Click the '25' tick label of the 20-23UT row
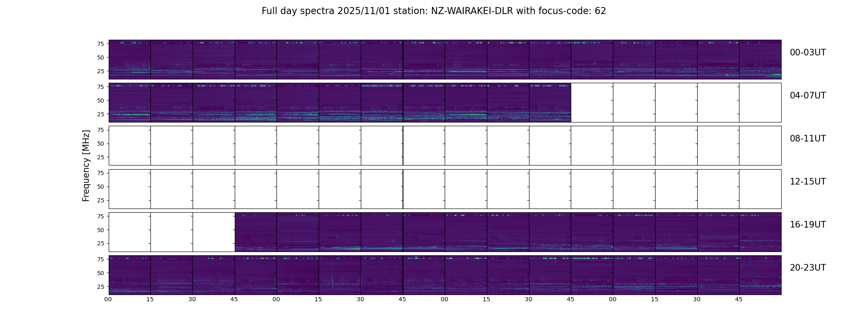This screenshot has width=868, height=331. (x=100, y=287)
